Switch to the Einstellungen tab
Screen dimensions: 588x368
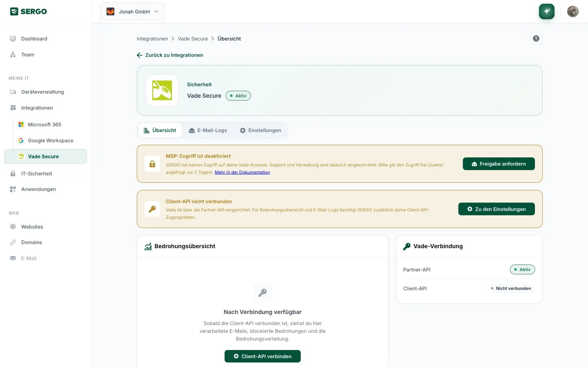point(261,130)
